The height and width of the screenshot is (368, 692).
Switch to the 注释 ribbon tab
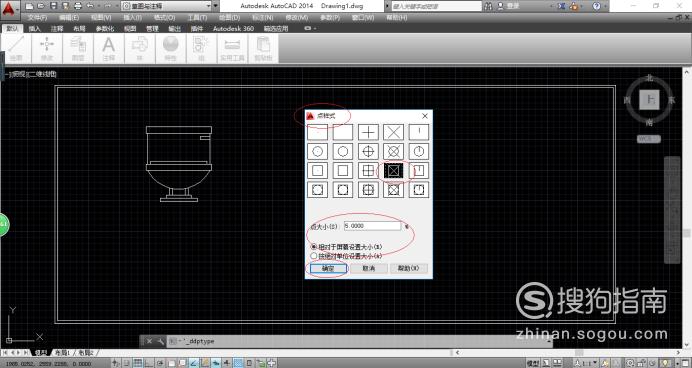tap(57, 29)
